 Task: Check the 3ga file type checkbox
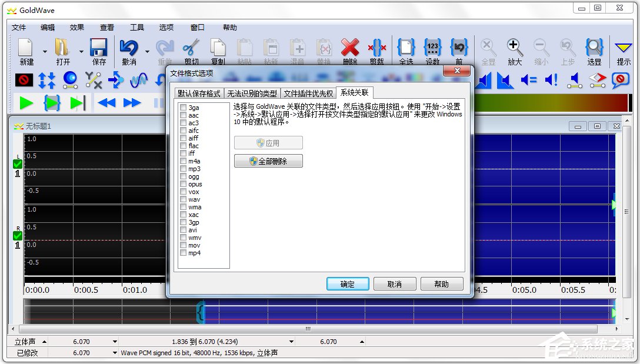tap(184, 108)
